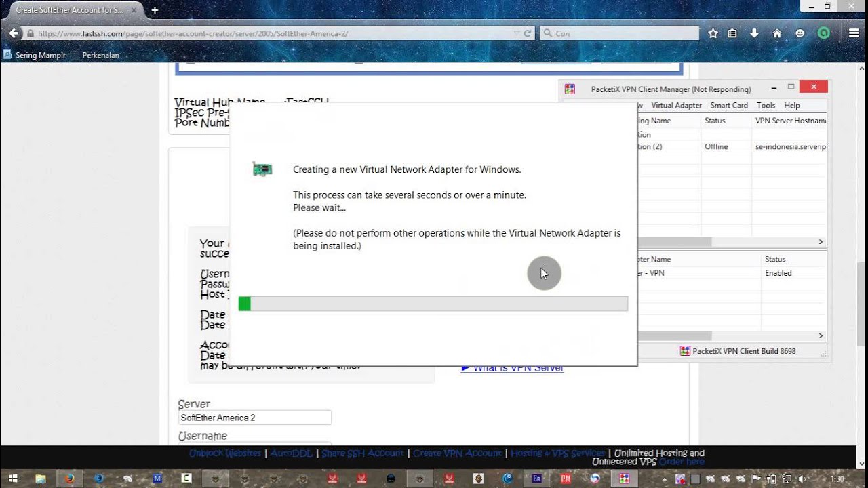
Task: Click the adapter list Status column header
Action: (x=793, y=259)
